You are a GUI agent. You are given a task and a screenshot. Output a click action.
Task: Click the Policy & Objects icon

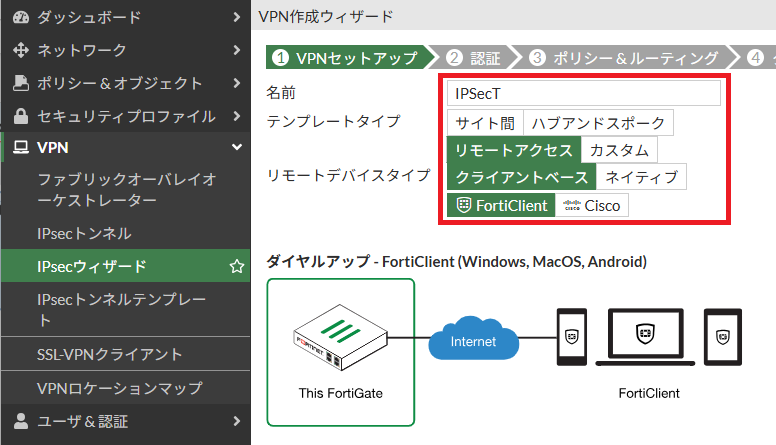click(21, 83)
